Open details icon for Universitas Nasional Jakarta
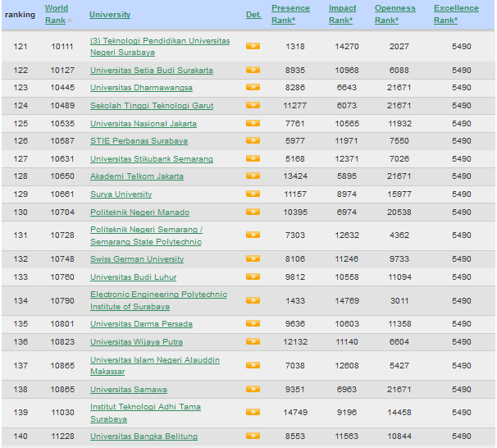 click(x=253, y=123)
